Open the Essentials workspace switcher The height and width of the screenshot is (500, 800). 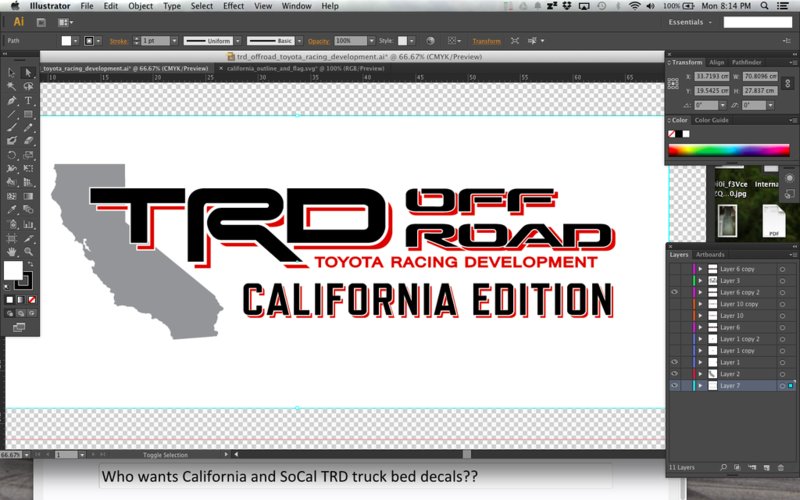coord(690,22)
